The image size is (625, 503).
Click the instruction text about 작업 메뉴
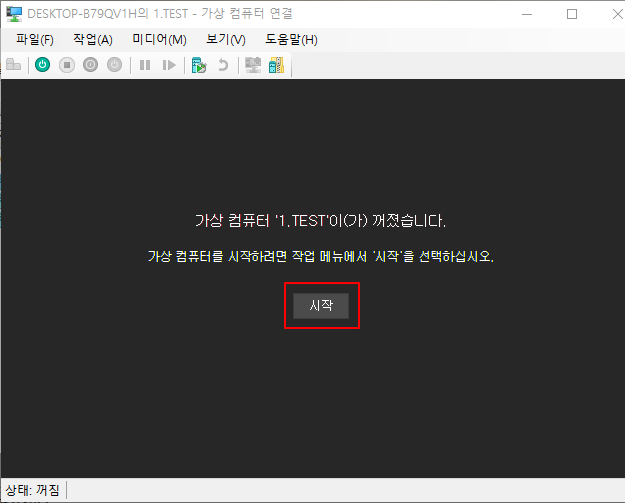coord(321,256)
